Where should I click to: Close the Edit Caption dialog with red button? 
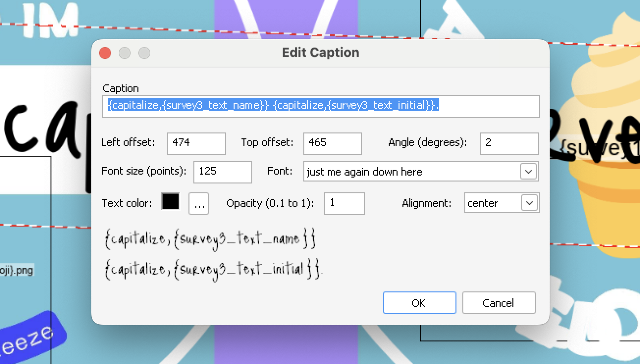pyautogui.click(x=105, y=53)
